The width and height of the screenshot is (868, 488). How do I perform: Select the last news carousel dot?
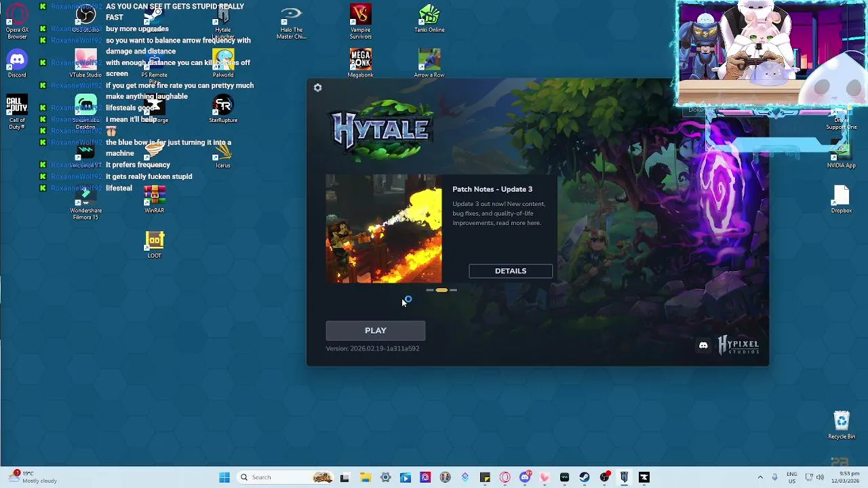pos(453,290)
